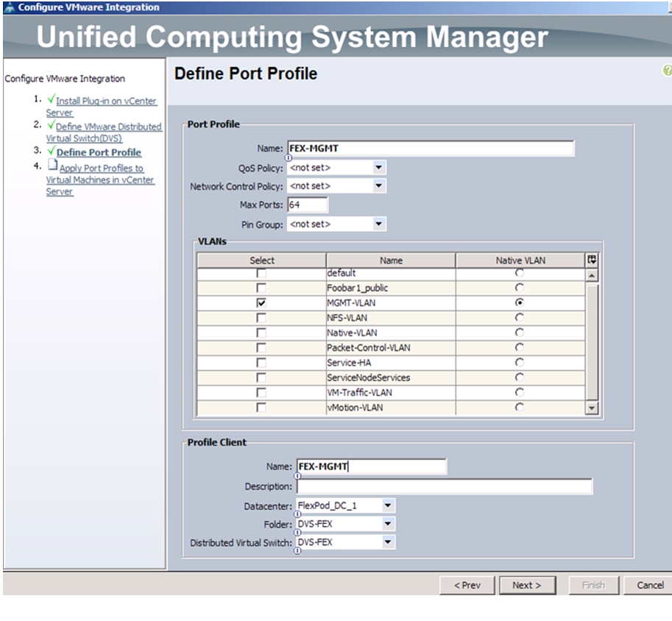This screenshot has width=672, height=621.
Task: Check the ServiceNodeServices checkbox
Action: click(x=261, y=377)
